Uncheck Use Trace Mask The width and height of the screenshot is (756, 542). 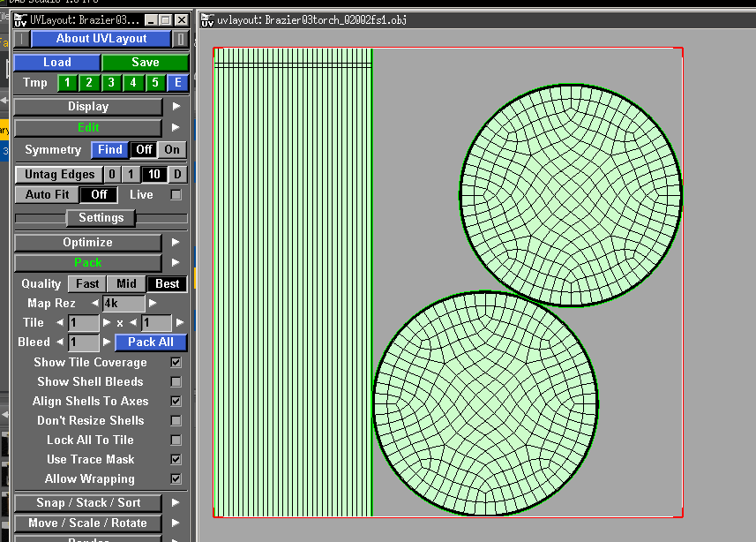(176, 460)
